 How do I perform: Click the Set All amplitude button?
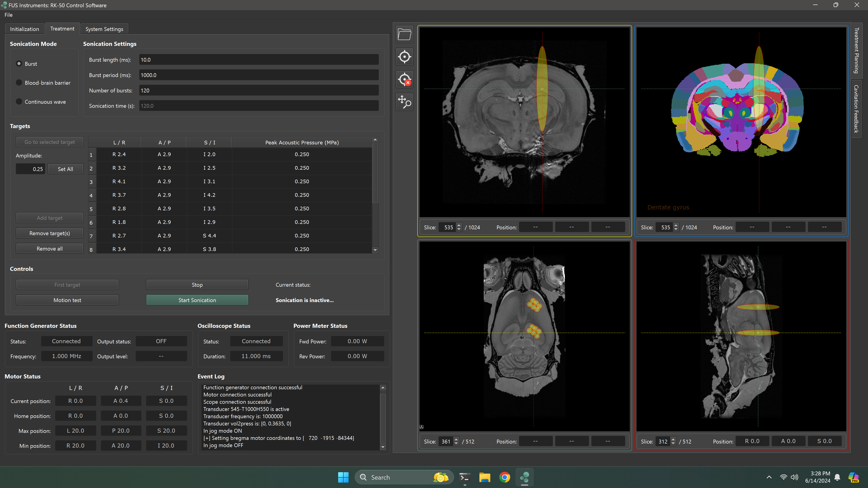(x=65, y=169)
